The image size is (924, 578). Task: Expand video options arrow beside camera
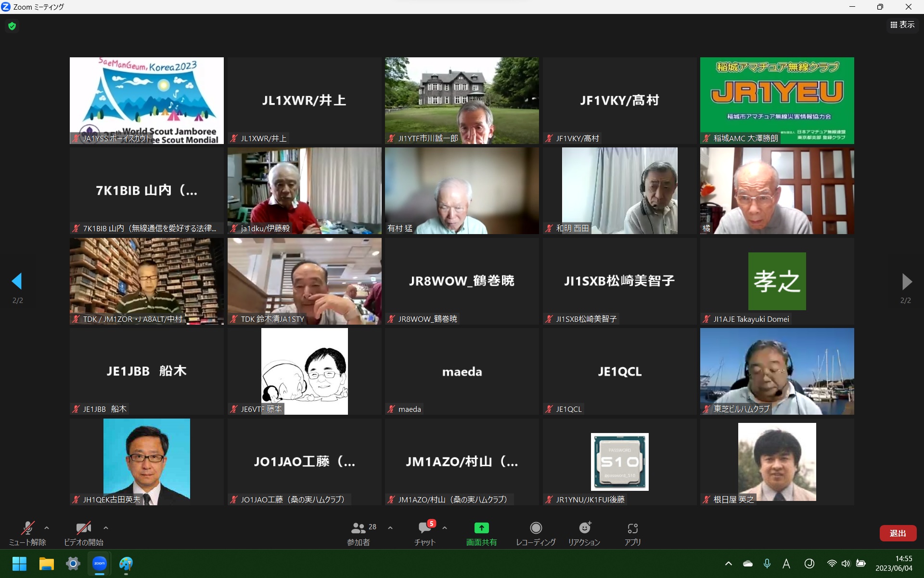tap(106, 528)
